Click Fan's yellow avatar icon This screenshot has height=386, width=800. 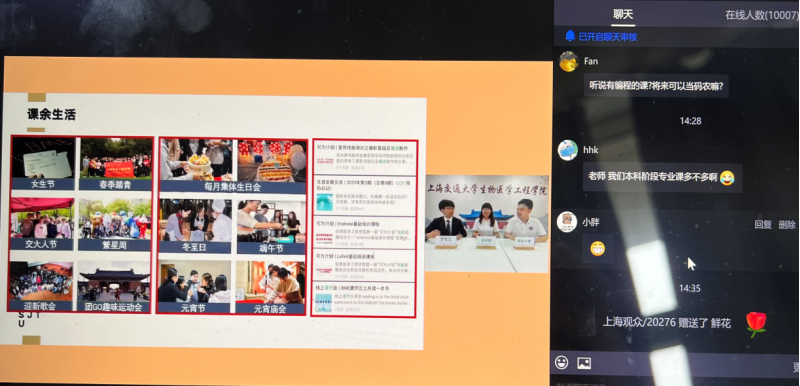(568, 61)
